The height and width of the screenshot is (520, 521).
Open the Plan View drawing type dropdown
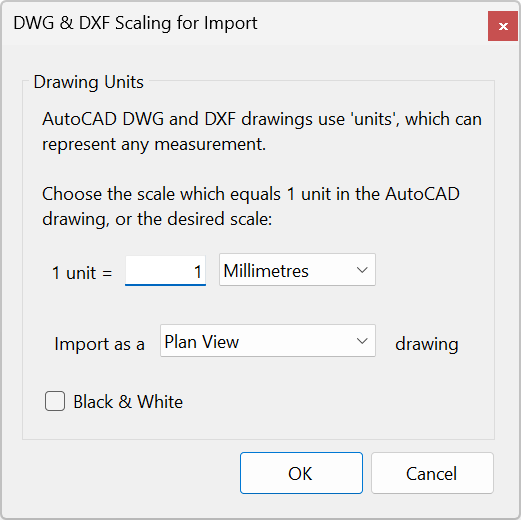click(x=268, y=341)
